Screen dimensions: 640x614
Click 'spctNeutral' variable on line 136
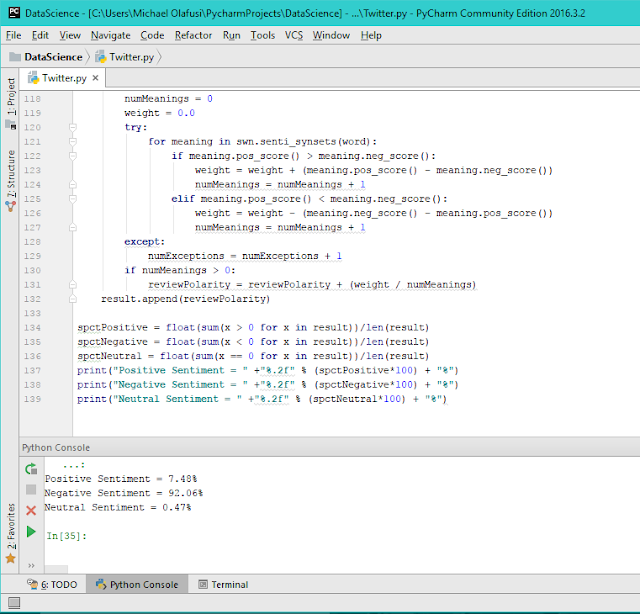pyautogui.click(x=109, y=356)
